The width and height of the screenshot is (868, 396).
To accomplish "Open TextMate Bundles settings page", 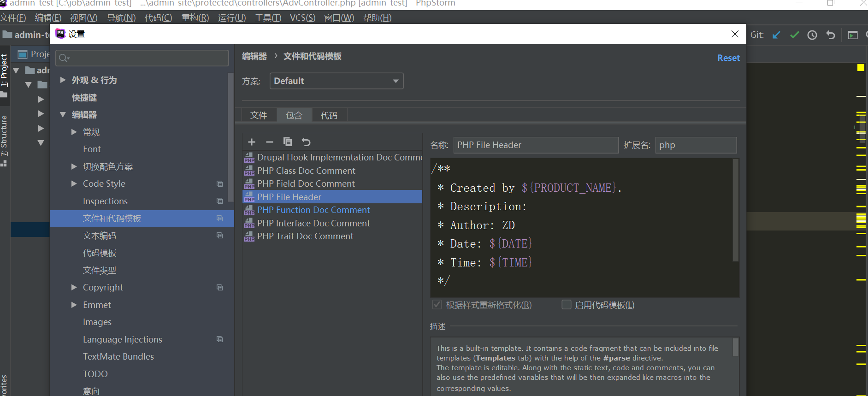I will pyautogui.click(x=118, y=357).
